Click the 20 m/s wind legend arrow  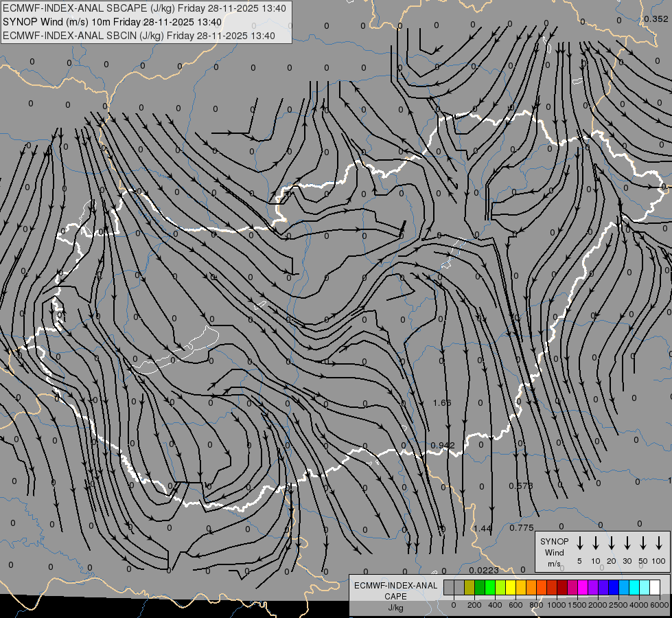tap(611, 542)
